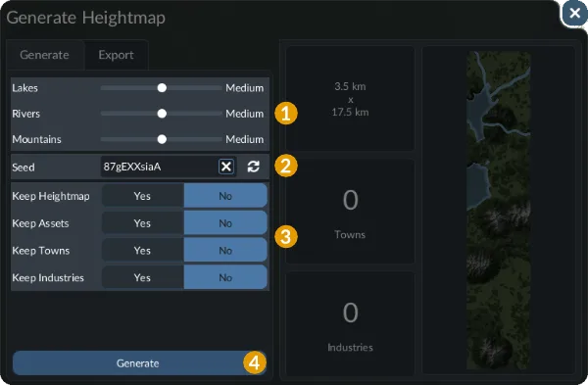Click the Lakes 'Medium' value text

[x=244, y=88]
